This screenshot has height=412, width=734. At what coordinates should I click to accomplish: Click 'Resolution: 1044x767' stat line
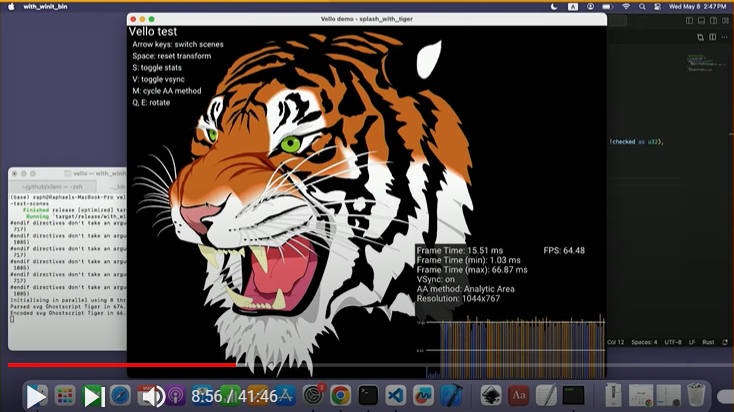tap(458, 299)
